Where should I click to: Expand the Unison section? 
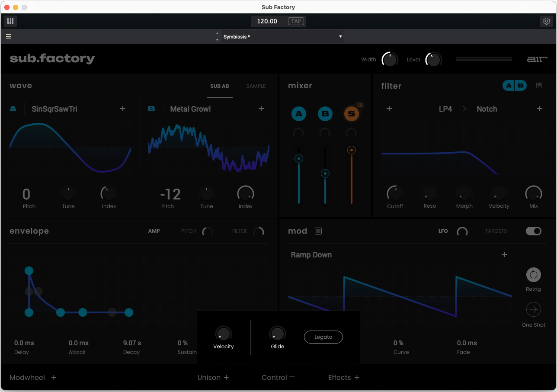(213, 377)
